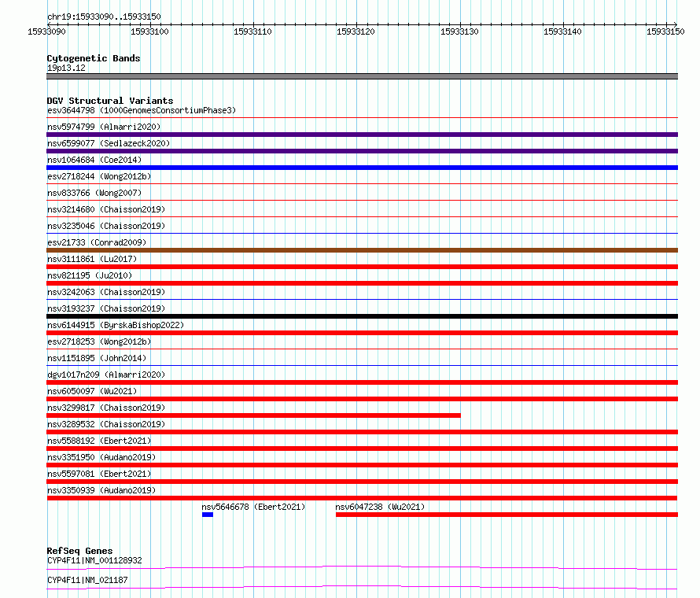Click ruler position 15933150

click(x=665, y=31)
